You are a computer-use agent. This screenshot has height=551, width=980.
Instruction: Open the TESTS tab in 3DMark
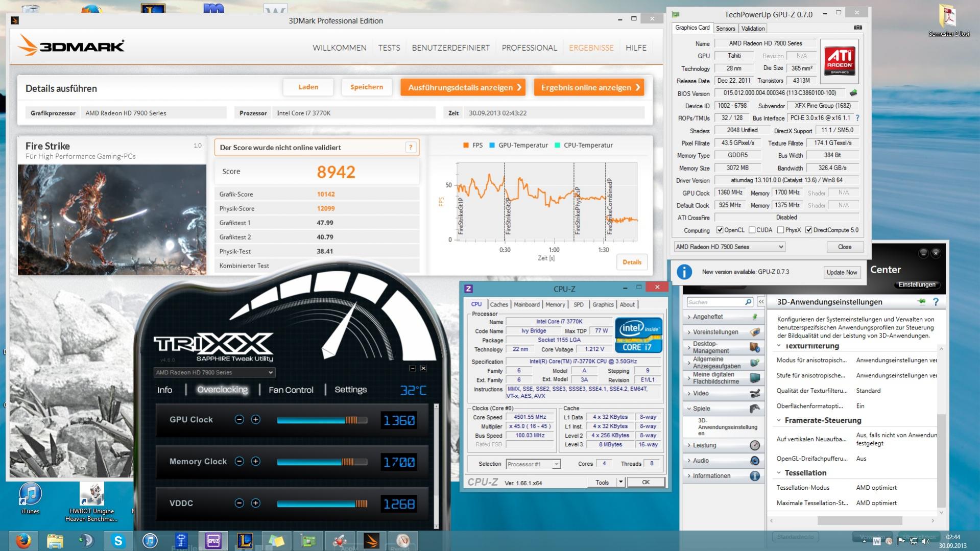tap(389, 47)
